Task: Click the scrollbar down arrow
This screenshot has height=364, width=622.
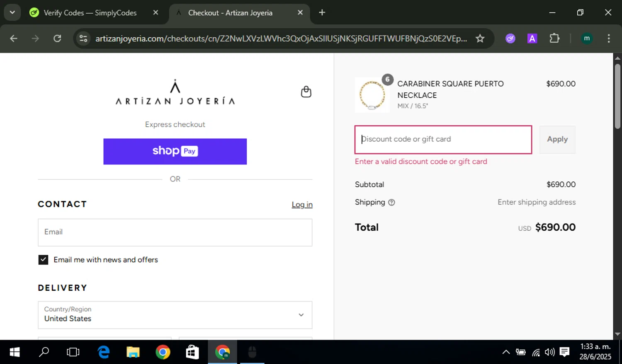Action: (x=617, y=334)
